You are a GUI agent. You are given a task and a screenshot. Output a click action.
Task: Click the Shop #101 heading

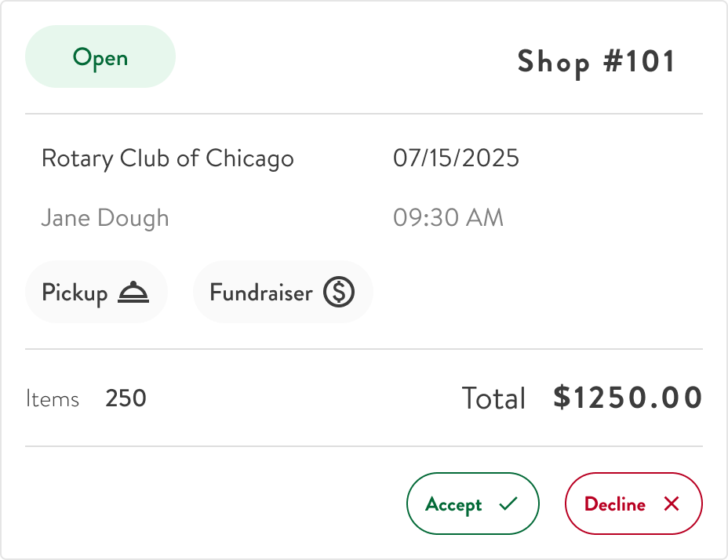point(596,62)
